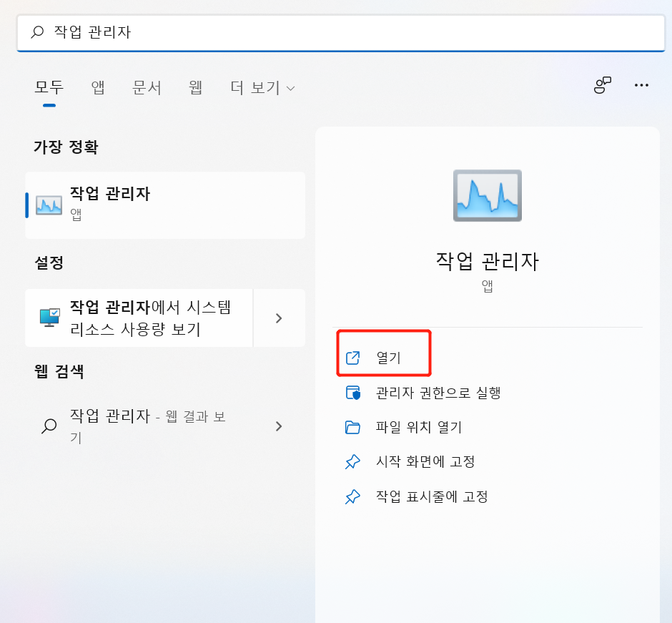This screenshot has width=672, height=623.
Task: Click the folder icon beside 파일 위치 열기
Action: [x=352, y=426]
